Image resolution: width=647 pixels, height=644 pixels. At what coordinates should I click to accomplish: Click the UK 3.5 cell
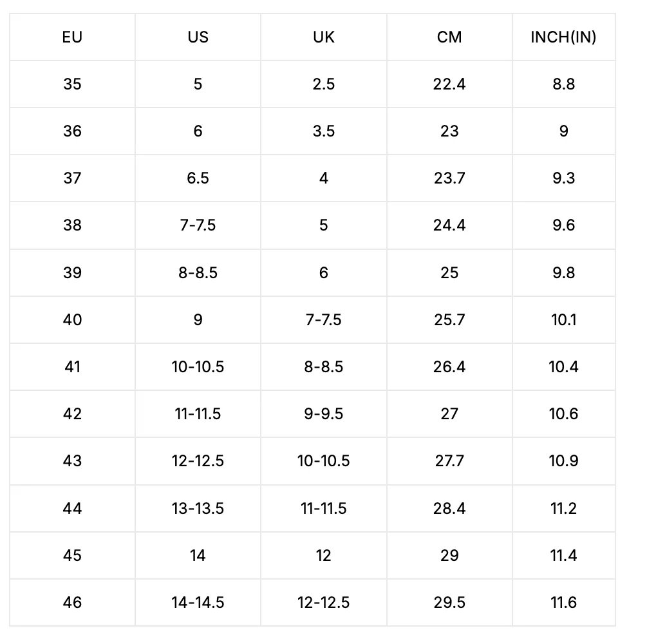323,131
